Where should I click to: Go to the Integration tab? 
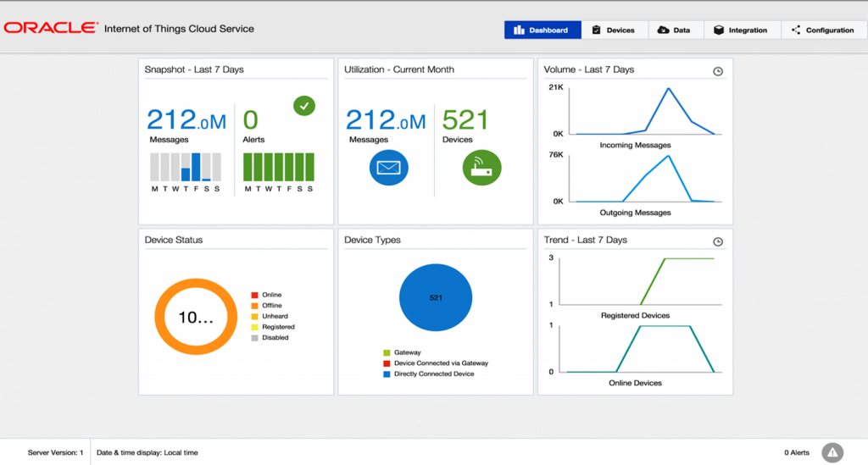[743, 30]
